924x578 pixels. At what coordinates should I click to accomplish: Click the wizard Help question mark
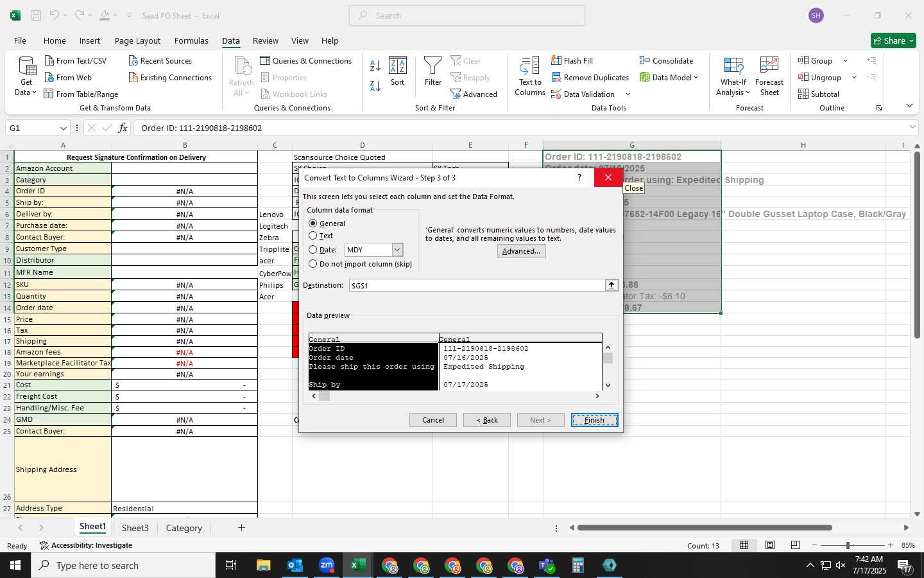[x=579, y=177]
